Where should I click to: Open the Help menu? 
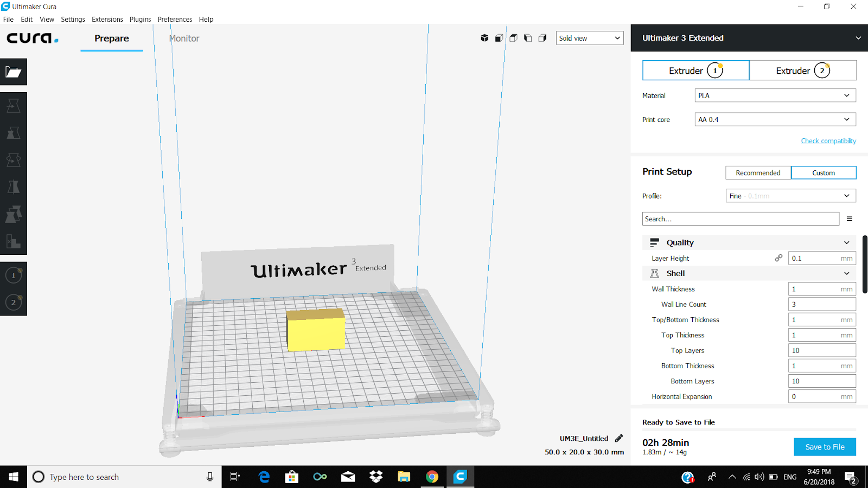pos(206,19)
